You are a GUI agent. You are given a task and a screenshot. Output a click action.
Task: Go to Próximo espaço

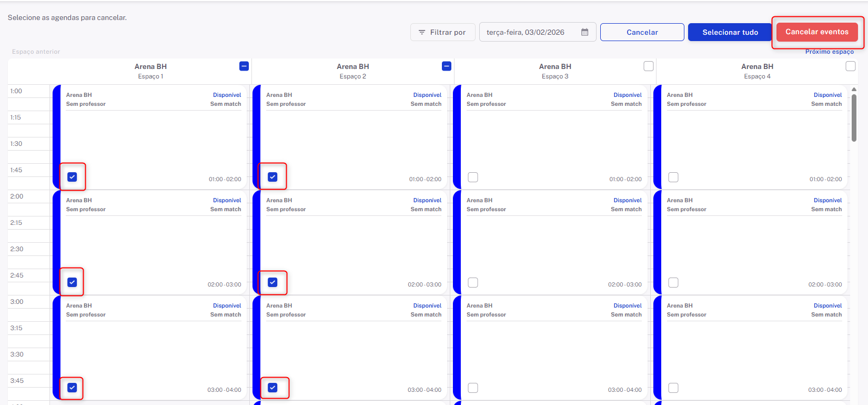(829, 52)
